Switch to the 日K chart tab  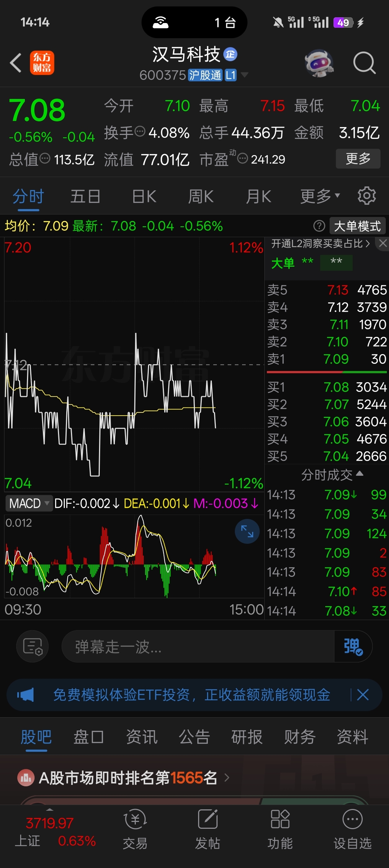tap(144, 196)
